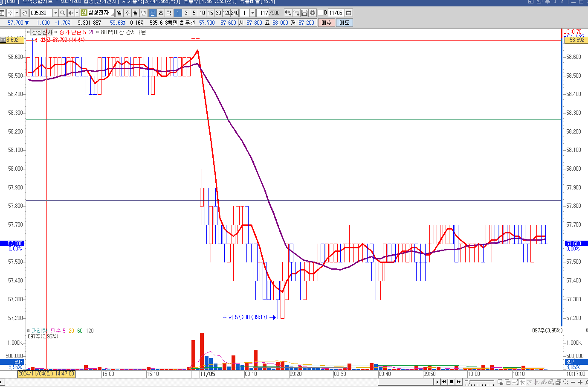Toggle the 삼성전자 series marker in legend
The height and width of the screenshot is (387, 588).
point(29,32)
